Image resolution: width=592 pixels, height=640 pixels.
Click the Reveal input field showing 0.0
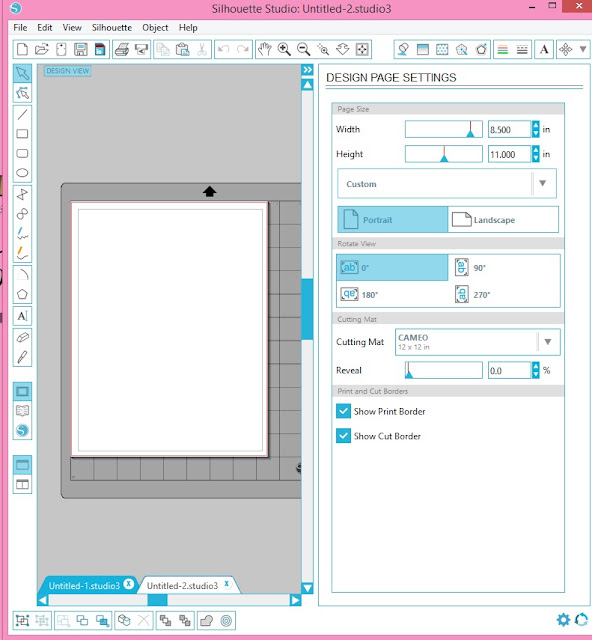coord(510,370)
